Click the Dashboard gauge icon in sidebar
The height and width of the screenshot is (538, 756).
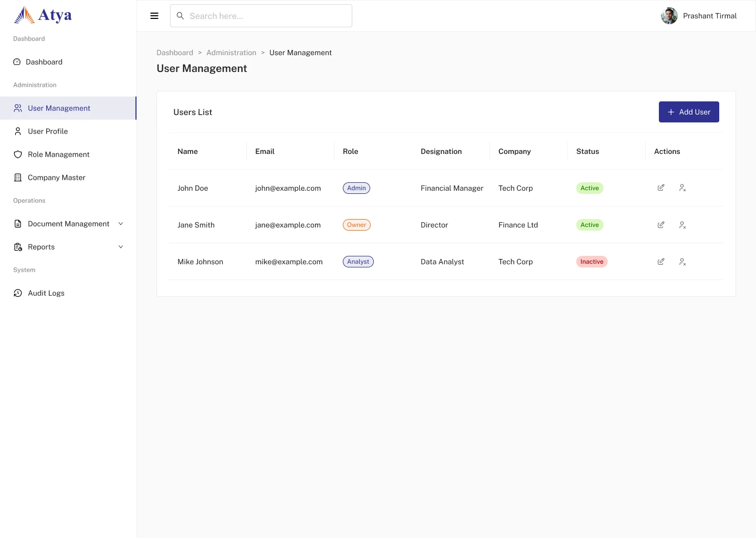point(17,62)
